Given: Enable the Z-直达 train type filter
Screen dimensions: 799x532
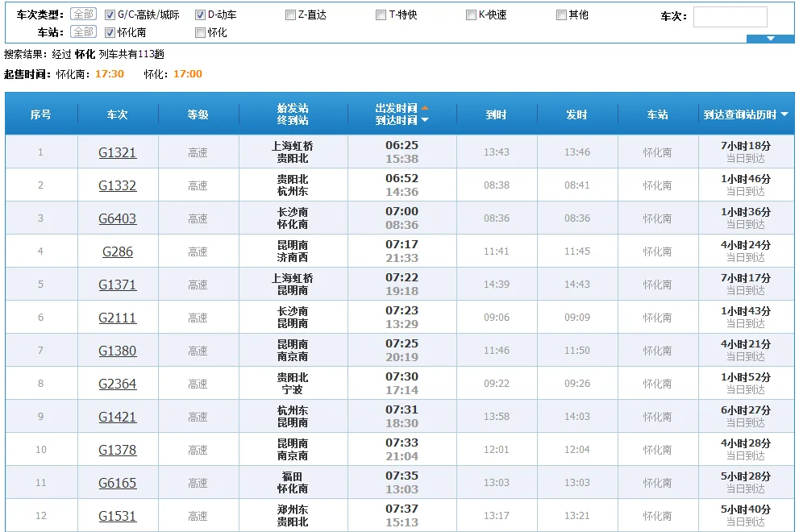Looking at the screenshot, I should 290,14.
